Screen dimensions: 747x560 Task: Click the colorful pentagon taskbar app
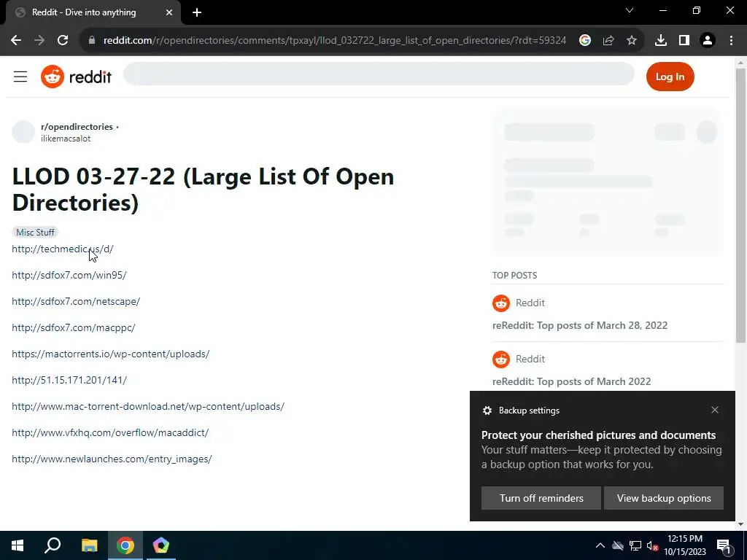[161, 545]
